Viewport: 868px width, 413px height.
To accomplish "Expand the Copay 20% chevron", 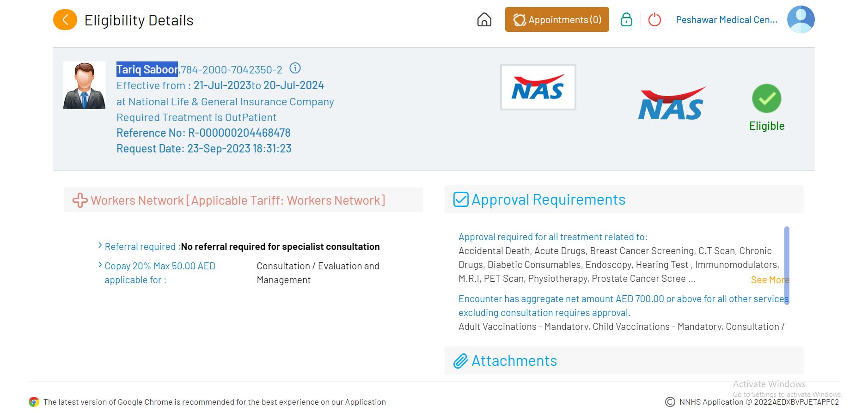I will (x=100, y=265).
